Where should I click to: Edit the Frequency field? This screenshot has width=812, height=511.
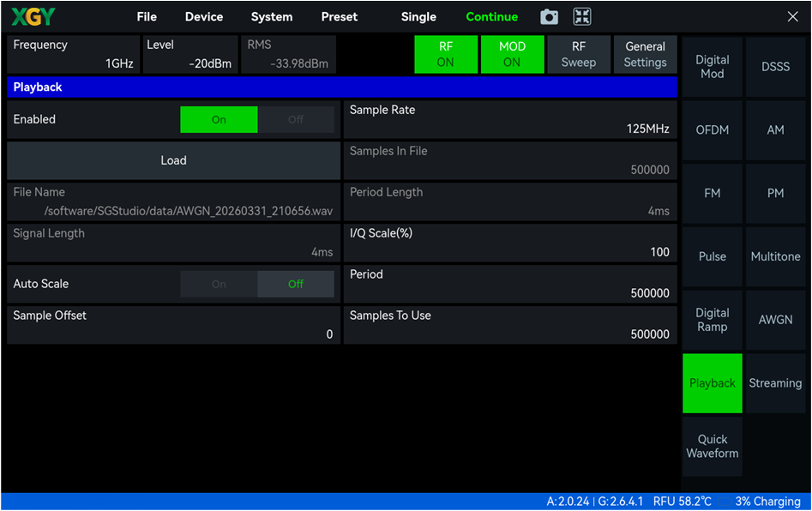[x=74, y=54]
